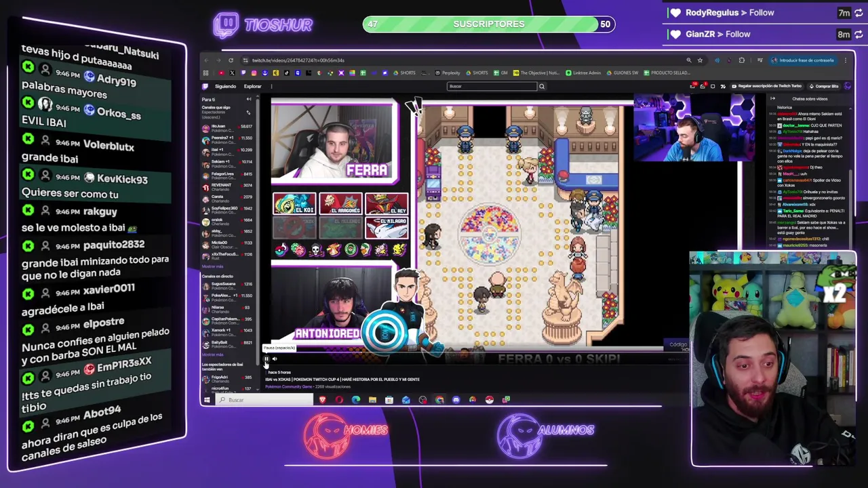Open the Explorar tab on Twitch
This screenshot has width=868, height=488.
coord(253,86)
